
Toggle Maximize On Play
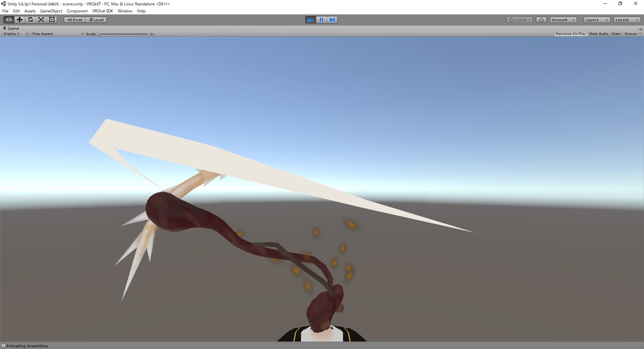point(570,34)
